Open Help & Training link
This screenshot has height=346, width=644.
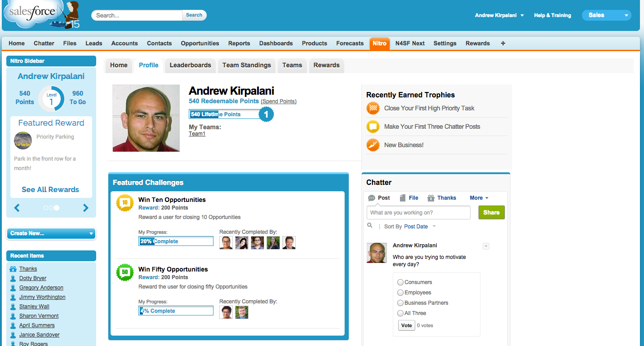(552, 15)
